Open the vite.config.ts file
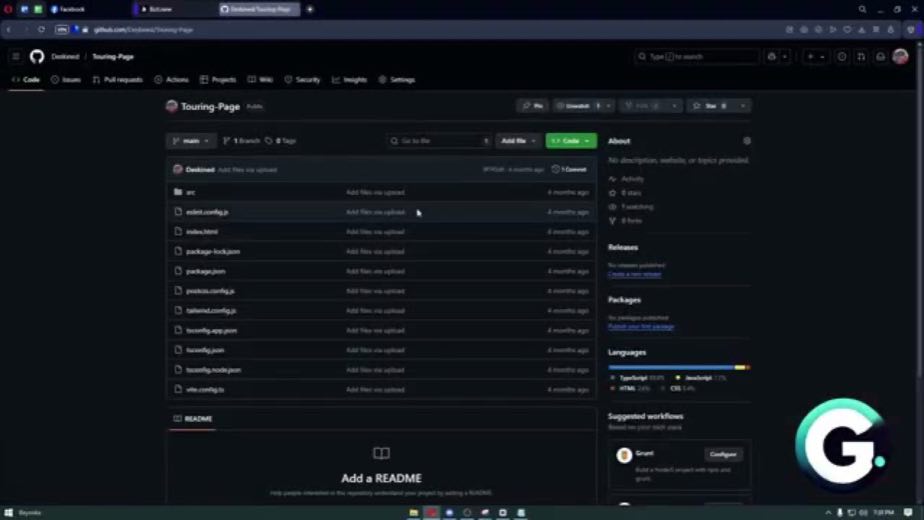Viewport: 924px width, 520px height. 205,390
